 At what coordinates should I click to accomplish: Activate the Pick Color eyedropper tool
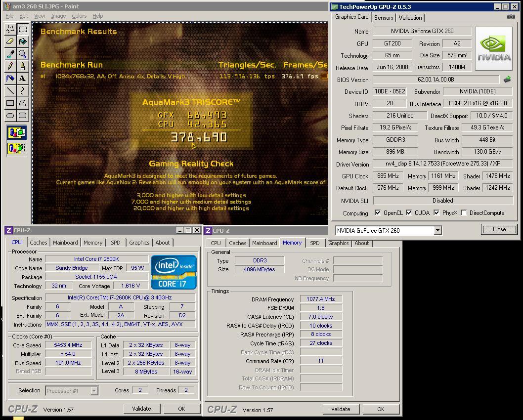(10, 54)
